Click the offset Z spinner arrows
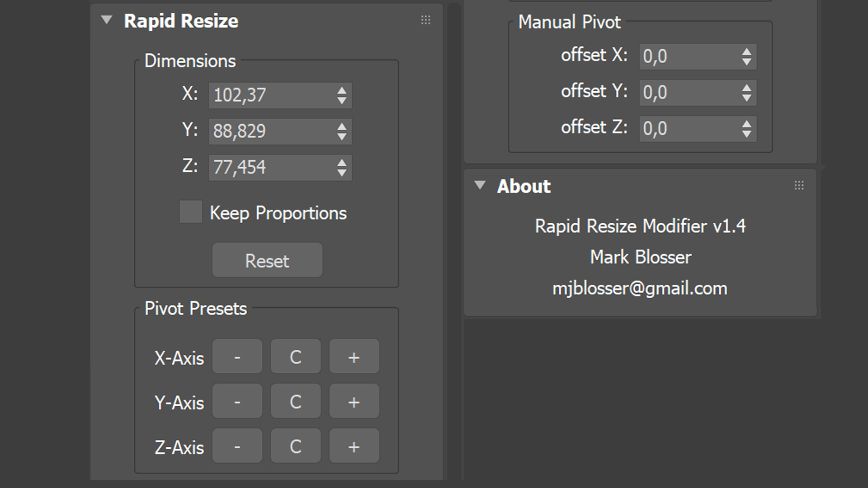 [x=747, y=129]
